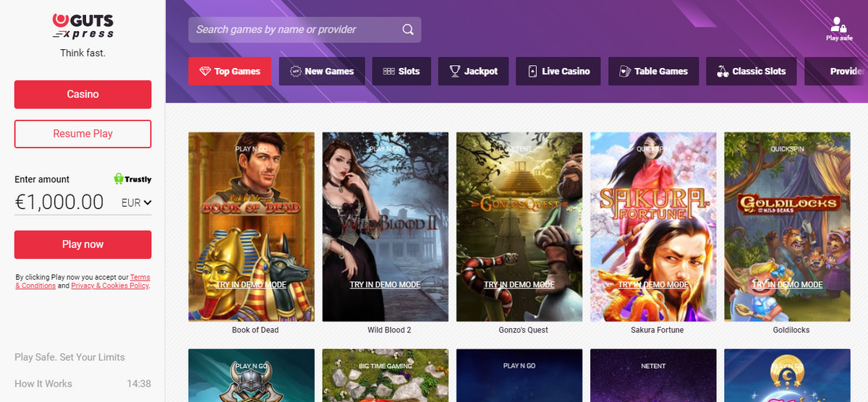Open the Wild Blood II game thumbnail

(385, 226)
